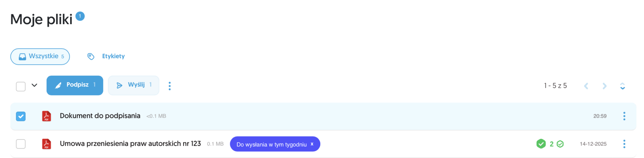The width and height of the screenshot is (644, 158).
Task: Open the three-dot menu for Dokument do podpisania
Action: [624, 116]
